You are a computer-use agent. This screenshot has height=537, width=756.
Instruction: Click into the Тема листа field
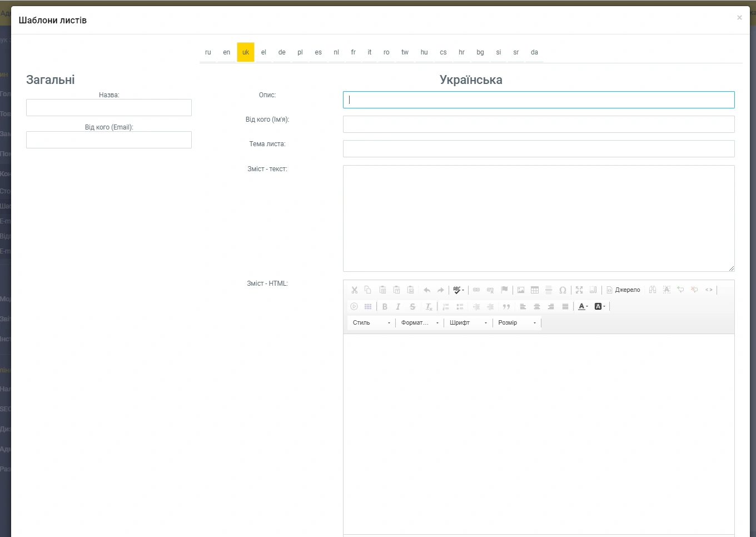538,149
